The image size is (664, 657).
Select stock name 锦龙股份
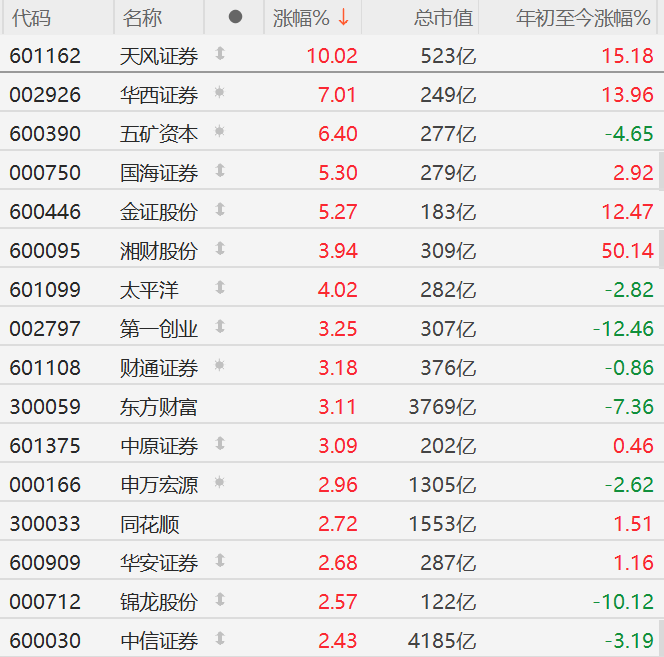tap(159, 602)
